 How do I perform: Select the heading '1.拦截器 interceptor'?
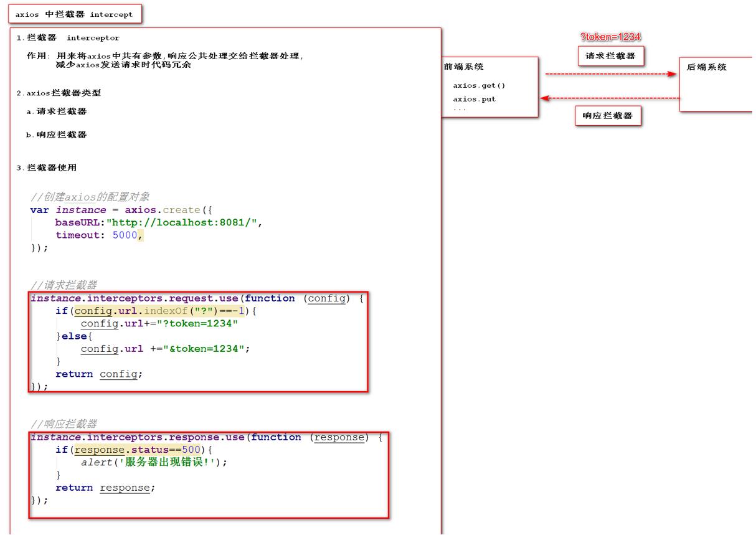point(68,38)
